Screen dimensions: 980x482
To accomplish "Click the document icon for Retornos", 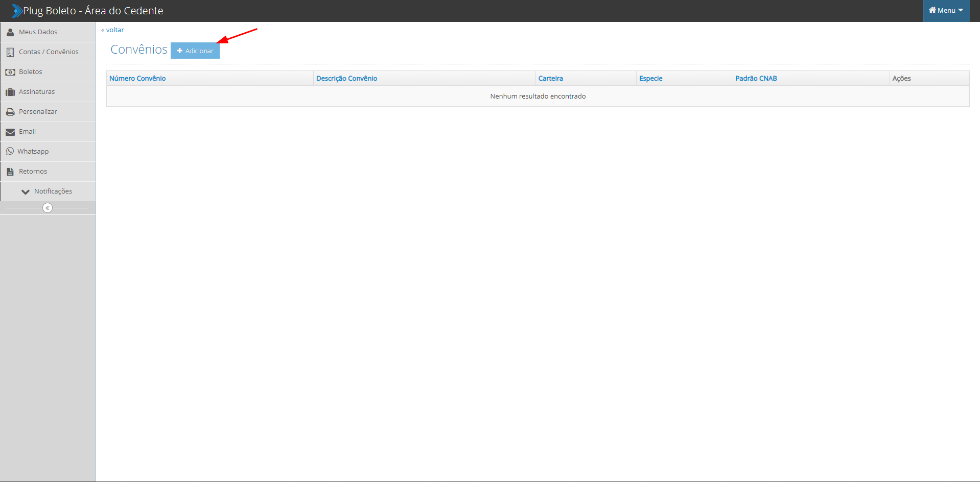I will (x=10, y=172).
